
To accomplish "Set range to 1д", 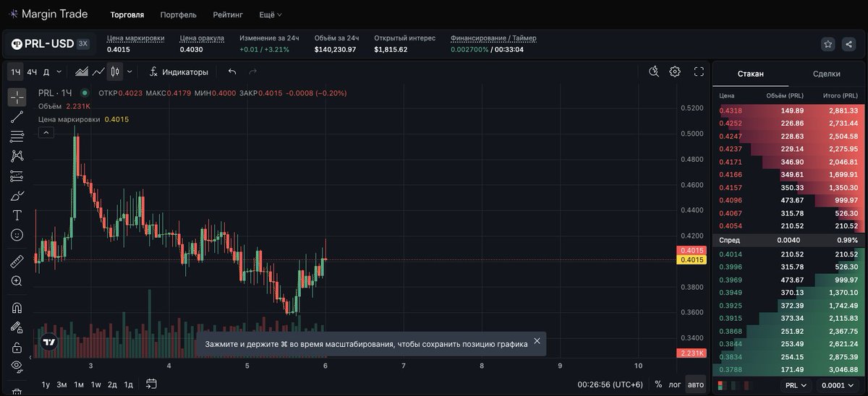I will pos(129,384).
